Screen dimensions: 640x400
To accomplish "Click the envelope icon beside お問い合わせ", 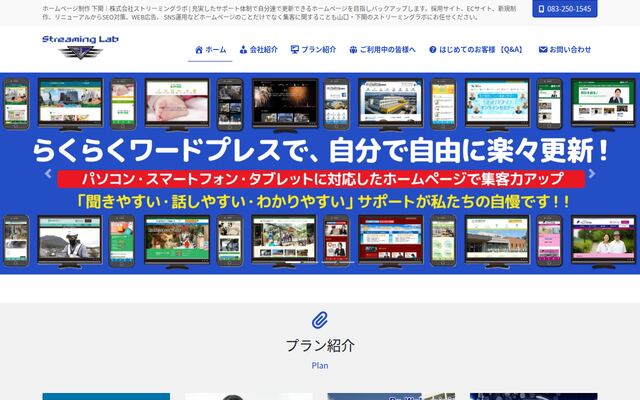I will [543, 49].
